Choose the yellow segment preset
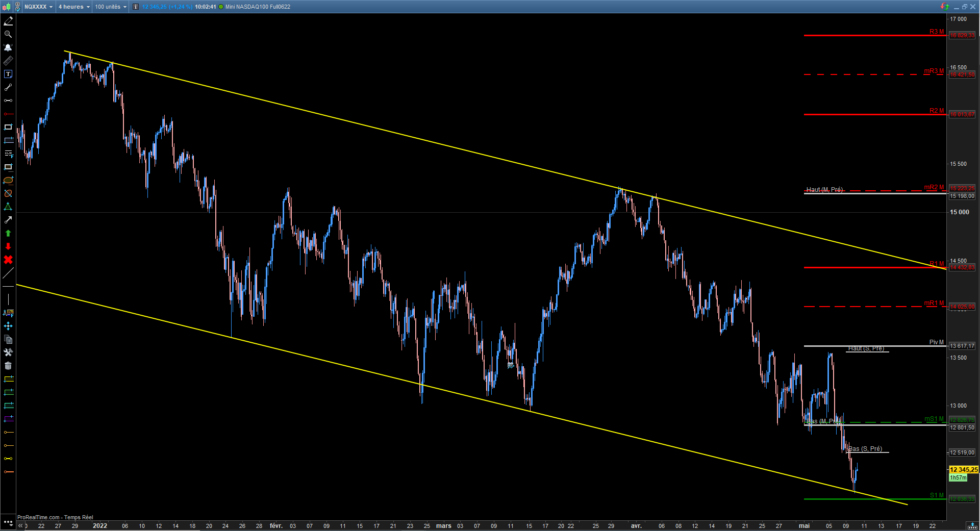980x531 pixels. (8, 459)
